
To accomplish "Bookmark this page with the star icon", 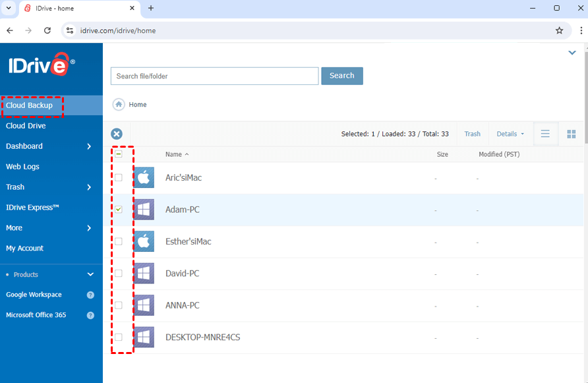I will click(559, 30).
